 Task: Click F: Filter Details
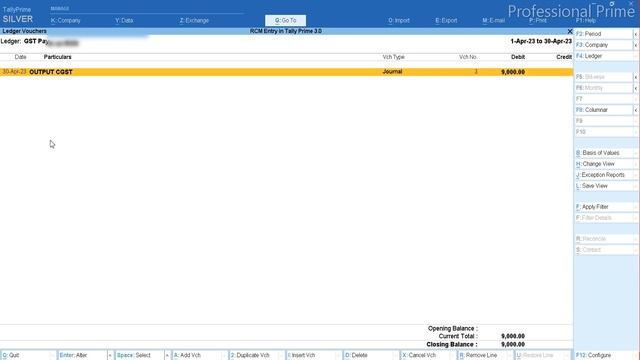(605, 218)
